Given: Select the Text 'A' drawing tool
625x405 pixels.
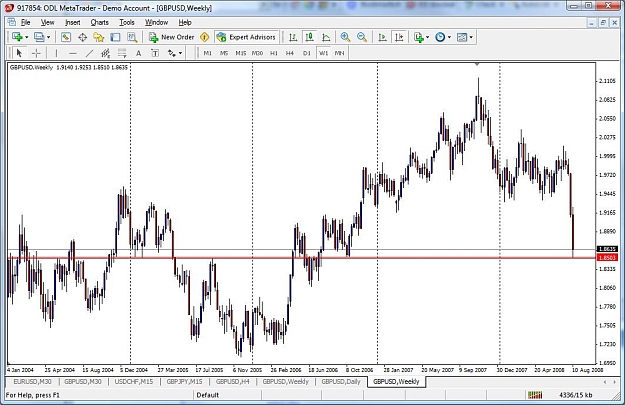Looking at the screenshot, I should tap(138, 53).
